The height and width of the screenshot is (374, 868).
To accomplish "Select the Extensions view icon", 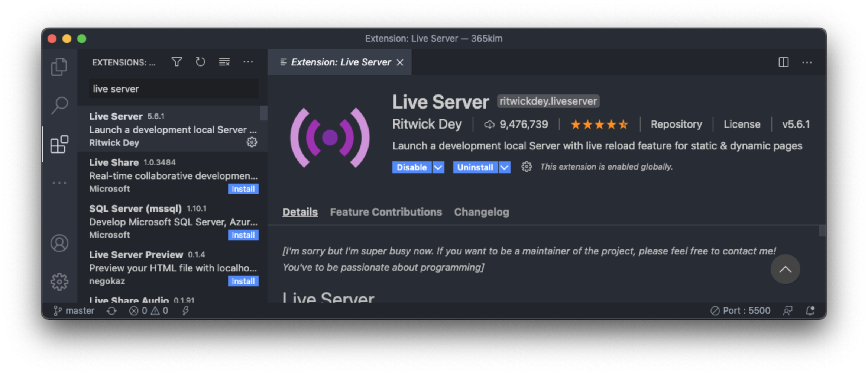I will point(59,144).
